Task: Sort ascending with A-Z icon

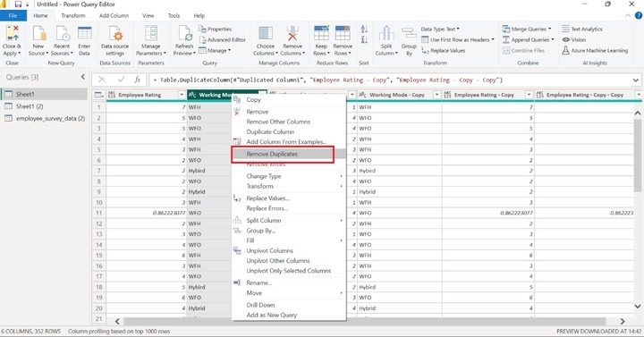Action: pos(364,29)
